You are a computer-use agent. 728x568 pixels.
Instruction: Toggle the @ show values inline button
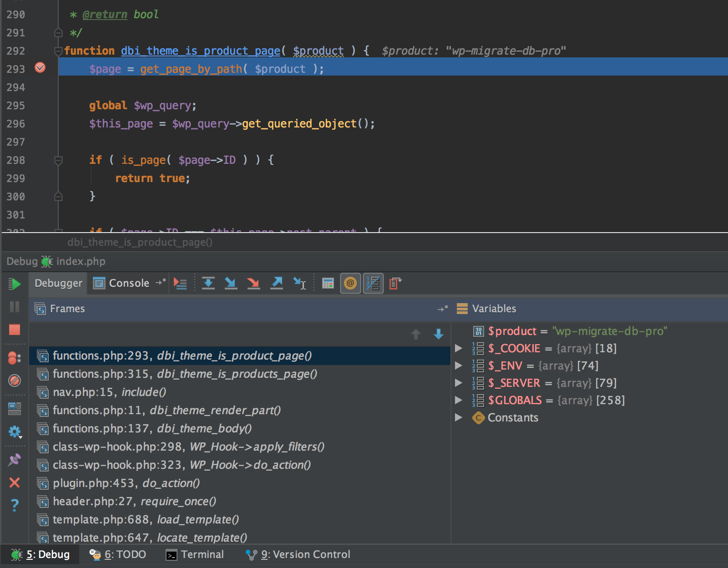[350, 283]
